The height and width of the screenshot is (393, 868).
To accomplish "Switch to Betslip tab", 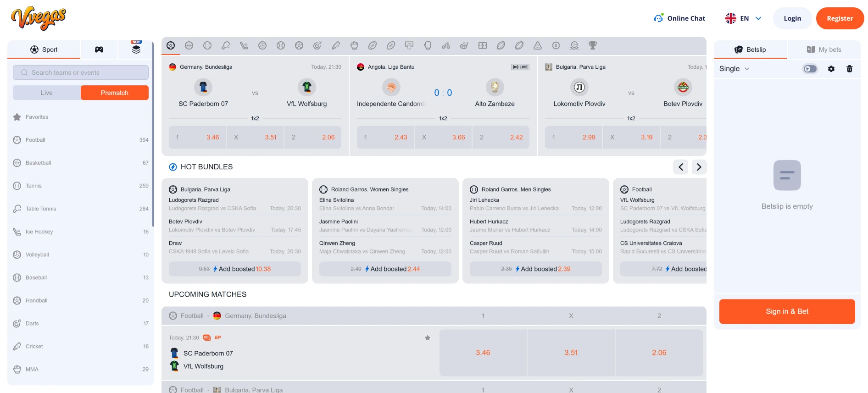I will coord(751,50).
